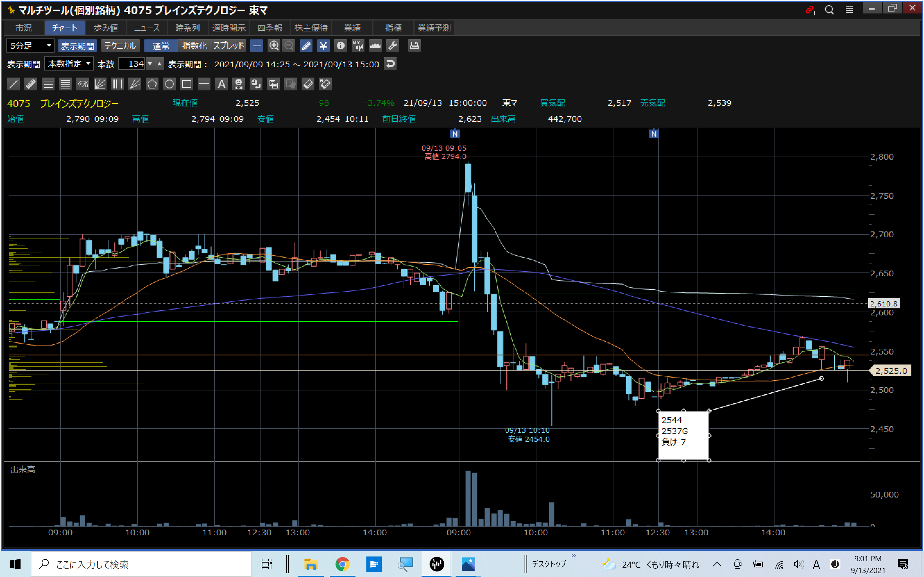Click the zoom in magnifier icon
The width and height of the screenshot is (924, 577).
274,46
